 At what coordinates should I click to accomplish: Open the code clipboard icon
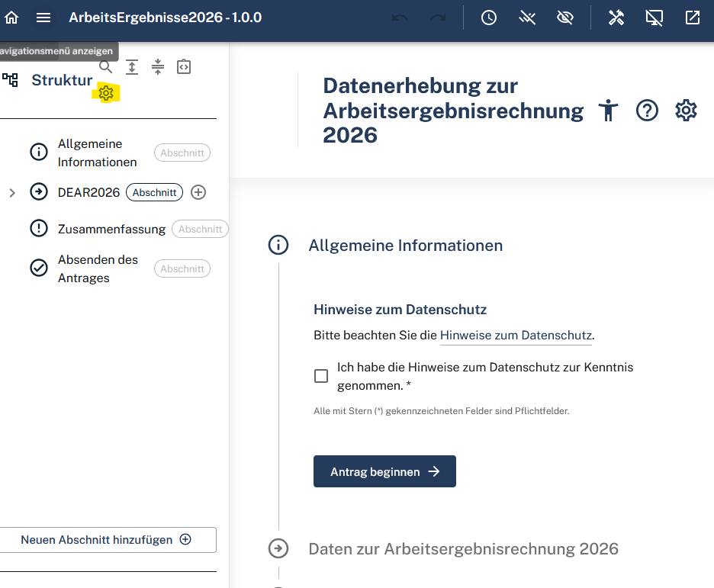184,67
